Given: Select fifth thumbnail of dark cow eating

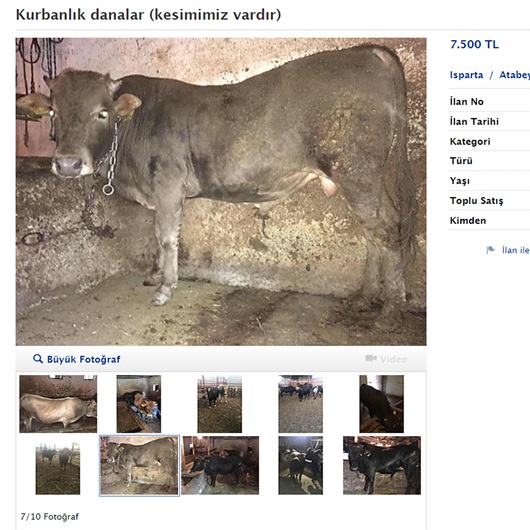Looking at the screenshot, I should pyautogui.click(x=381, y=404).
